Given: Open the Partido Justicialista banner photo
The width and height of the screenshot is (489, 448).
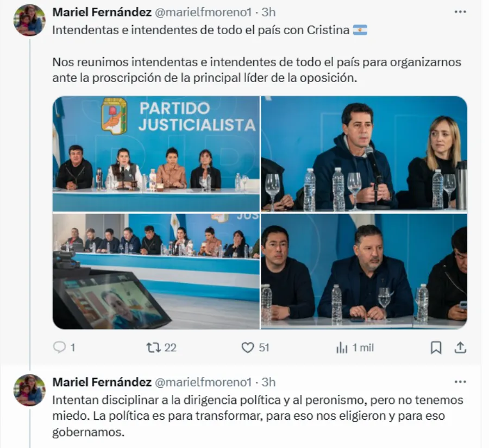Looking at the screenshot, I should [x=156, y=154].
